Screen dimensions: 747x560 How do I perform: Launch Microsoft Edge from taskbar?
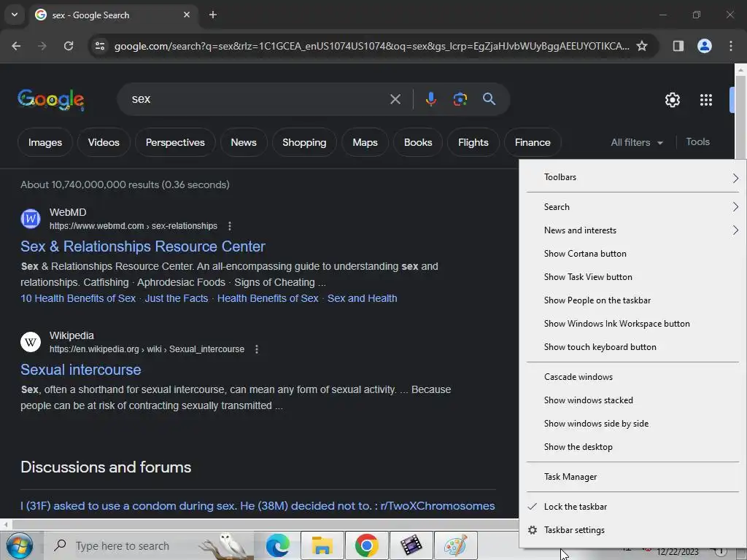[x=278, y=545]
